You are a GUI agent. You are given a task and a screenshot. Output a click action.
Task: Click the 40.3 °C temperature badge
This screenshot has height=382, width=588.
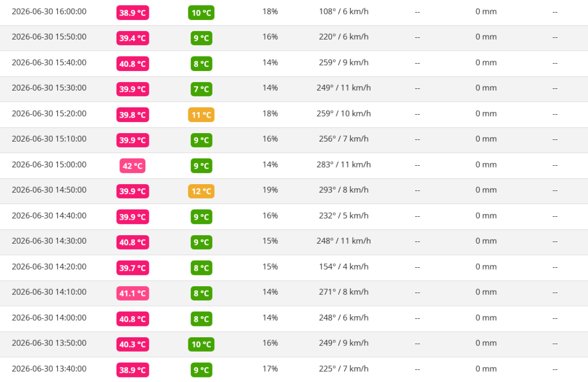pyautogui.click(x=133, y=344)
